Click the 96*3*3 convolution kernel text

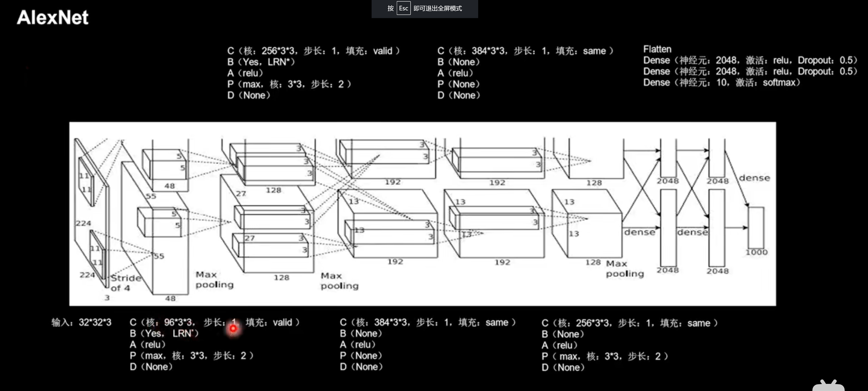point(178,322)
